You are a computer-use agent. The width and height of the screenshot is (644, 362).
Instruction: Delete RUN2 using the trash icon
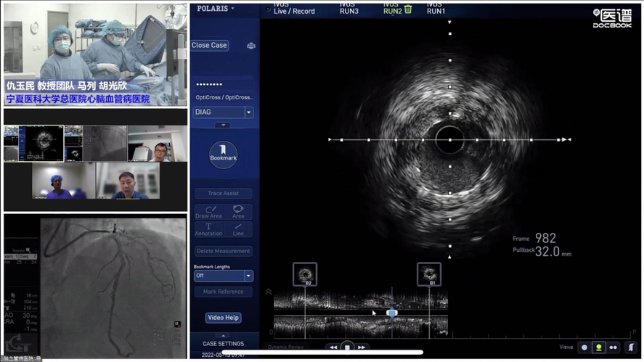click(x=408, y=9)
